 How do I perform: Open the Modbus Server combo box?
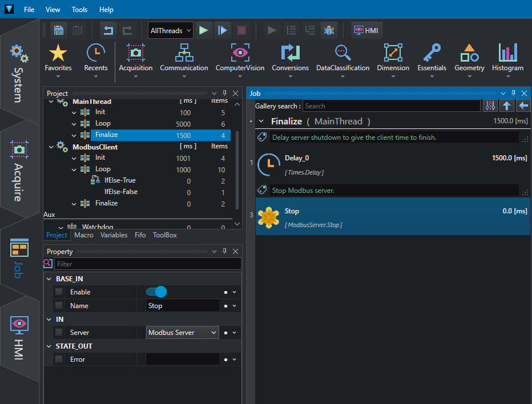(x=183, y=333)
